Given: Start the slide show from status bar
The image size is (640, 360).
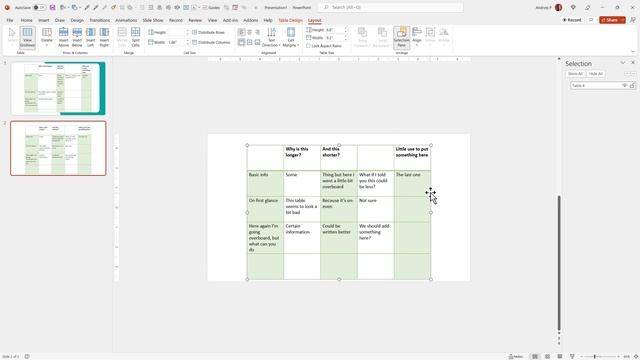Looking at the screenshot, I should 572,356.
